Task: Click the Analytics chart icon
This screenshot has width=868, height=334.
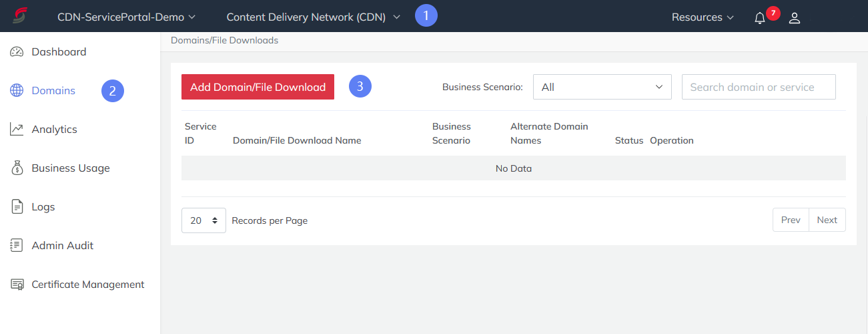Action: tap(17, 129)
